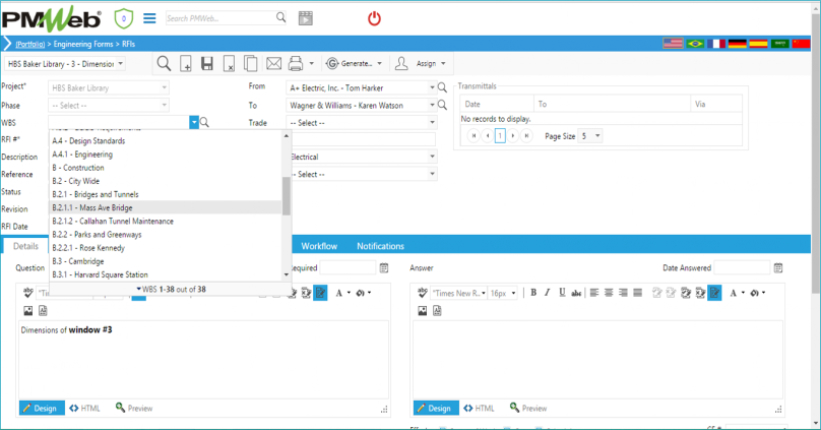Viewport: 821px width, 430px height.
Task: Toggle underline in Answer editor
Action: [562, 293]
